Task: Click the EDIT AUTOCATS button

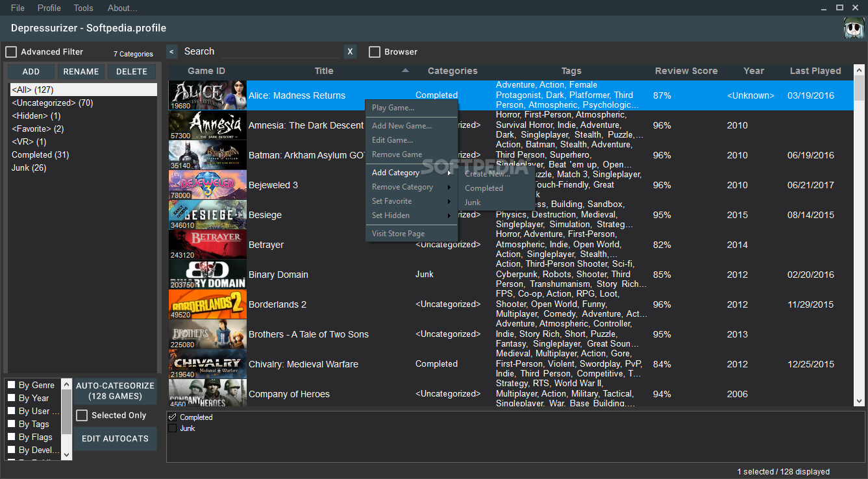Action: pyautogui.click(x=116, y=439)
